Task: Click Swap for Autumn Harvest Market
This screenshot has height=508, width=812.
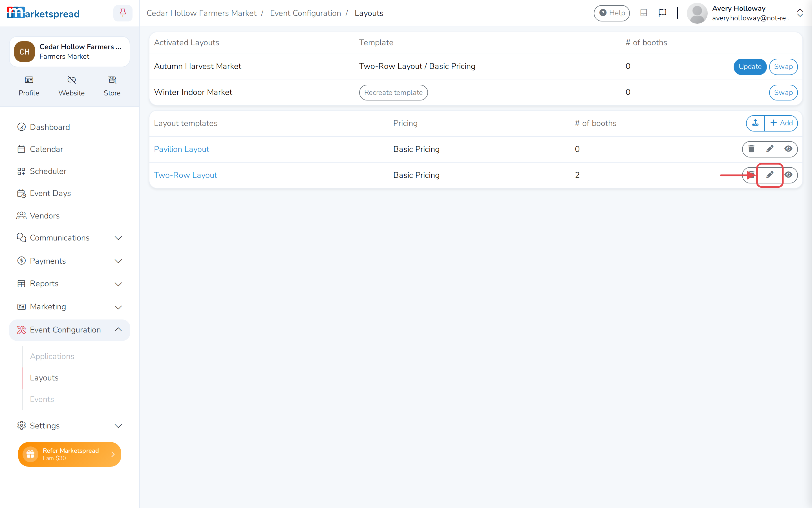Action: pyautogui.click(x=783, y=67)
